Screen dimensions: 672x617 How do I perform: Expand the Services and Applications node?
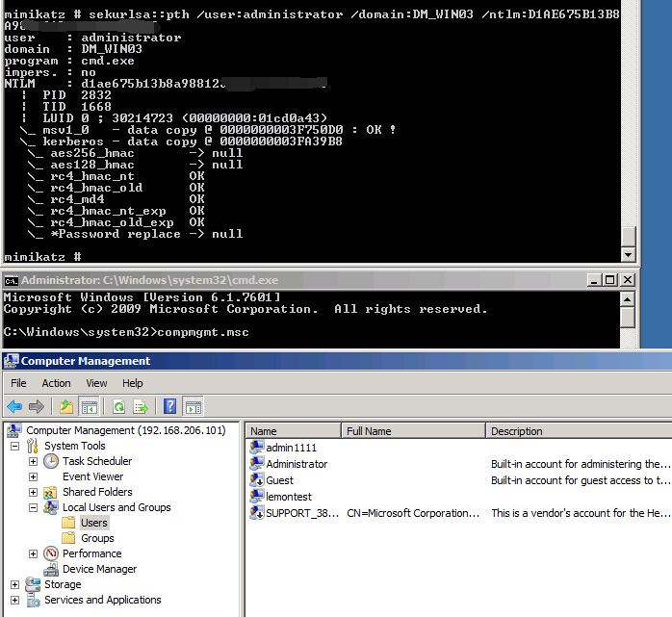[15, 601]
